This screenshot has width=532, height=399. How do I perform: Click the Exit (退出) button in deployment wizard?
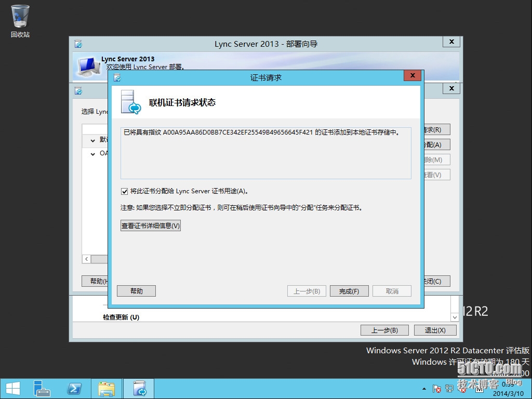point(435,330)
